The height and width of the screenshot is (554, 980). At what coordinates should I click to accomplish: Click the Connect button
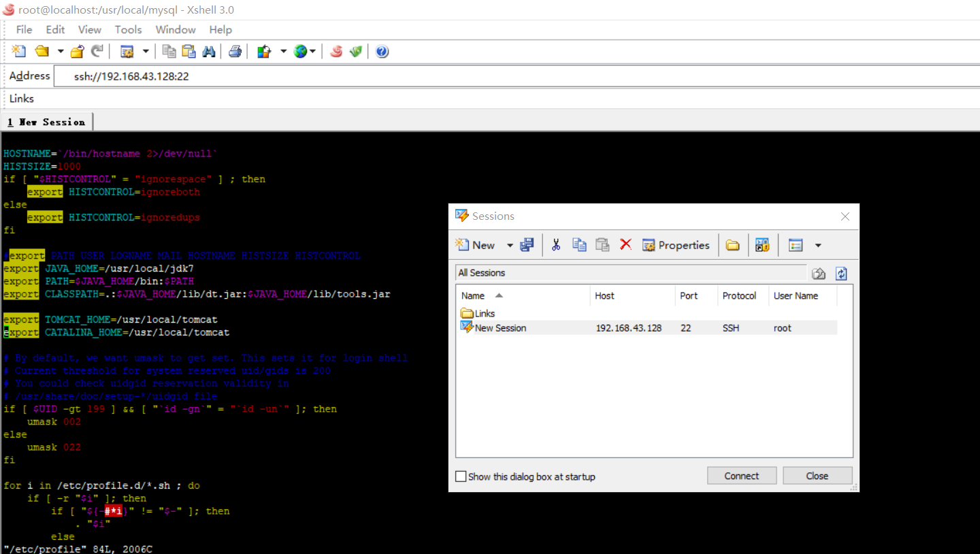pos(742,476)
